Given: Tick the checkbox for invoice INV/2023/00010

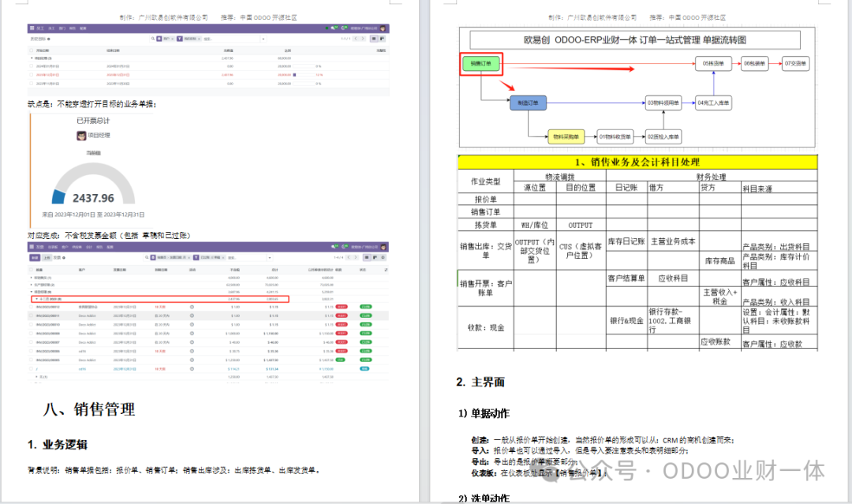Looking at the screenshot, I should pos(31,324).
